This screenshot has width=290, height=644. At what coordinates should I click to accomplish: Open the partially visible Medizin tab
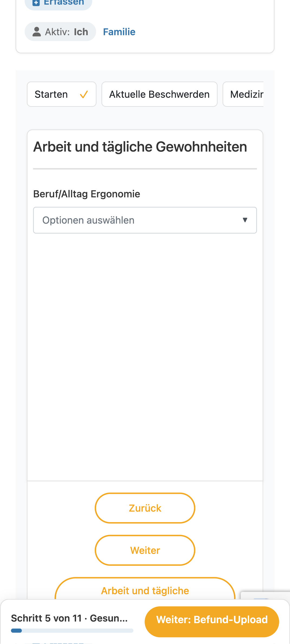(x=243, y=94)
